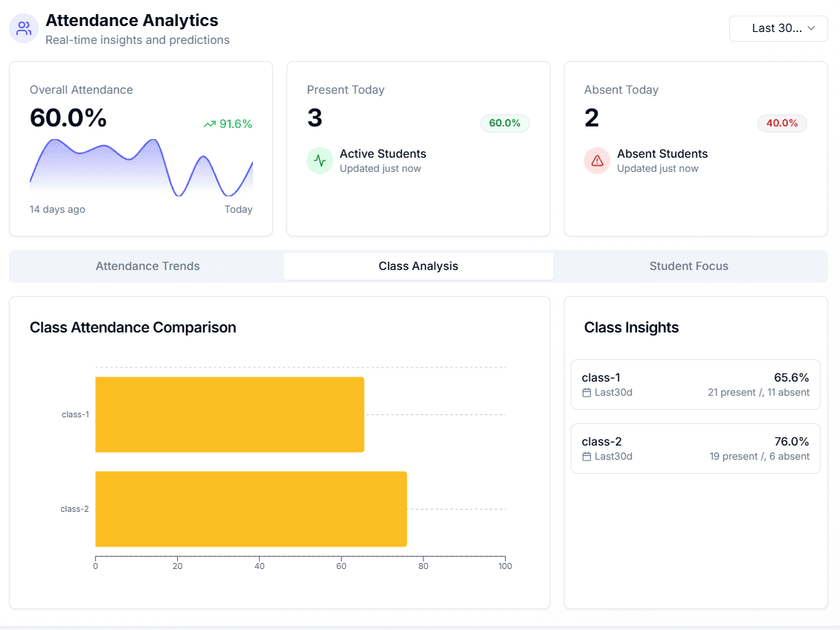
Task: Open the Student Focus tab
Action: point(688,266)
